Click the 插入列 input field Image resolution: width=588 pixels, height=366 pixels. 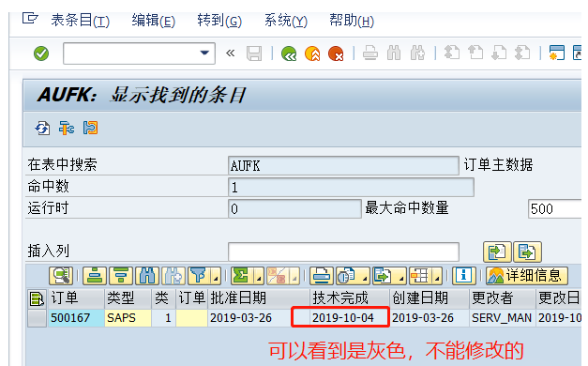click(343, 252)
